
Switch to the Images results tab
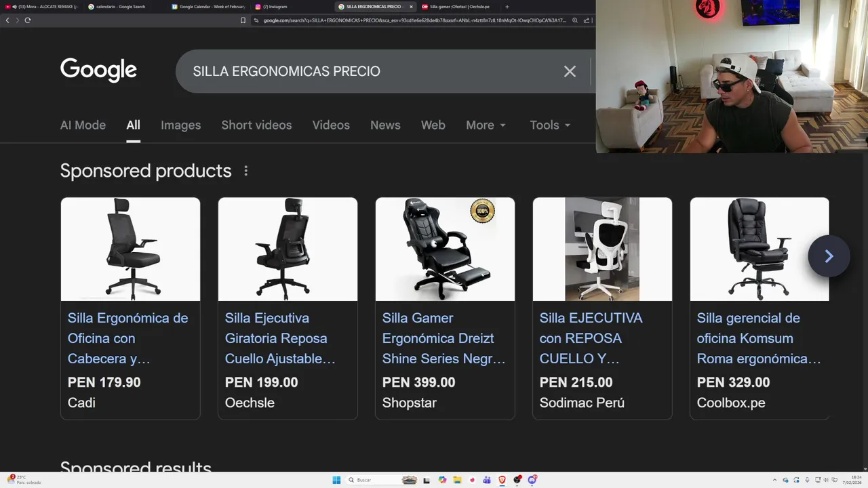[x=180, y=125]
